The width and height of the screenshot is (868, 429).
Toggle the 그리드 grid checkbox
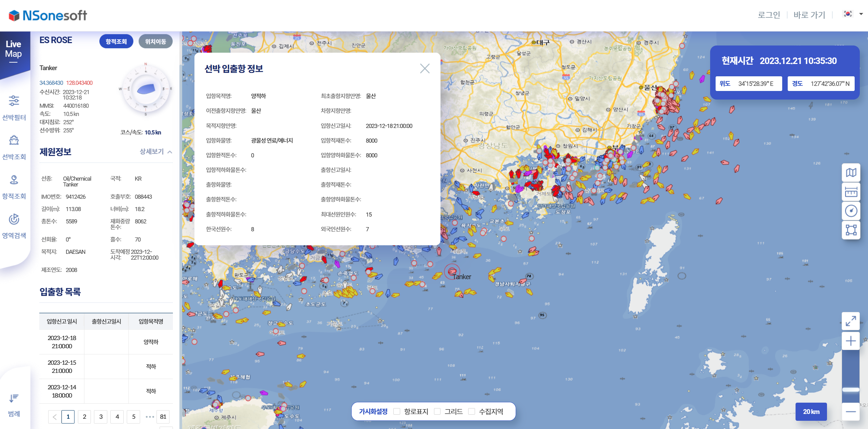point(437,411)
